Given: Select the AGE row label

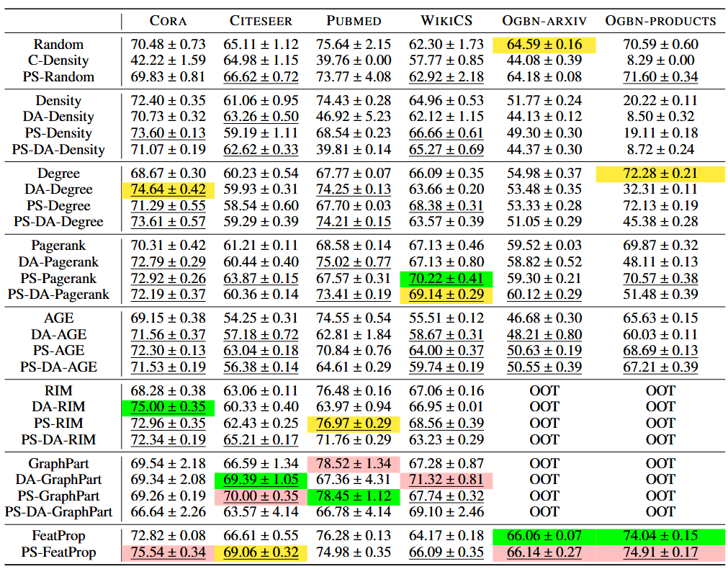Looking at the screenshot, I should [x=58, y=318].
